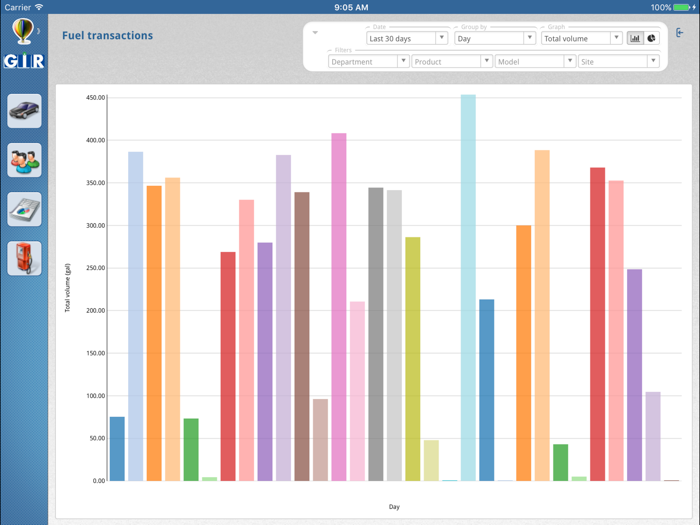Click the dark gray bar near 345
Image resolution: width=700 pixels, height=525 pixels.
pos(376,334)
